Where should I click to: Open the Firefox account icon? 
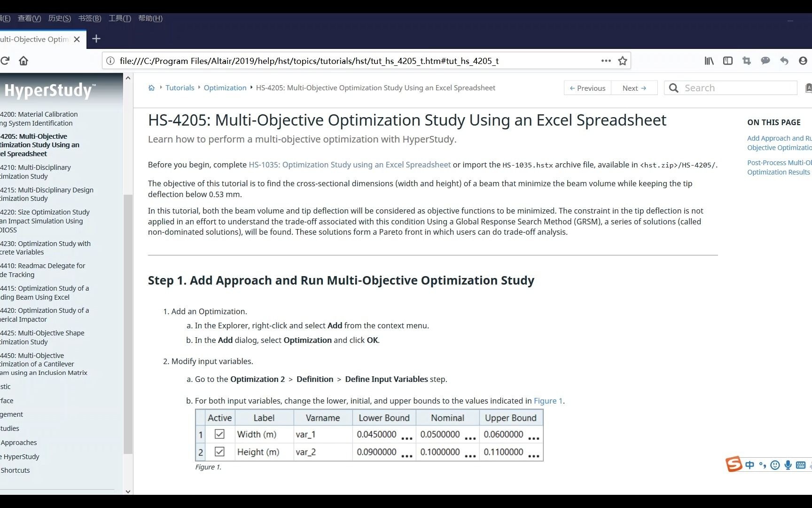[803, 61]
